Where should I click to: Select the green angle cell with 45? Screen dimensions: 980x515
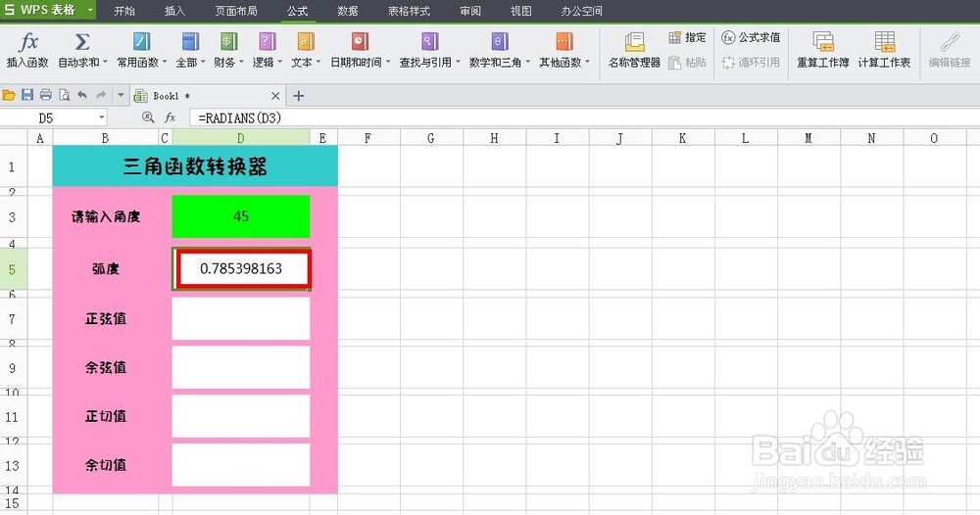coord(241,216)
